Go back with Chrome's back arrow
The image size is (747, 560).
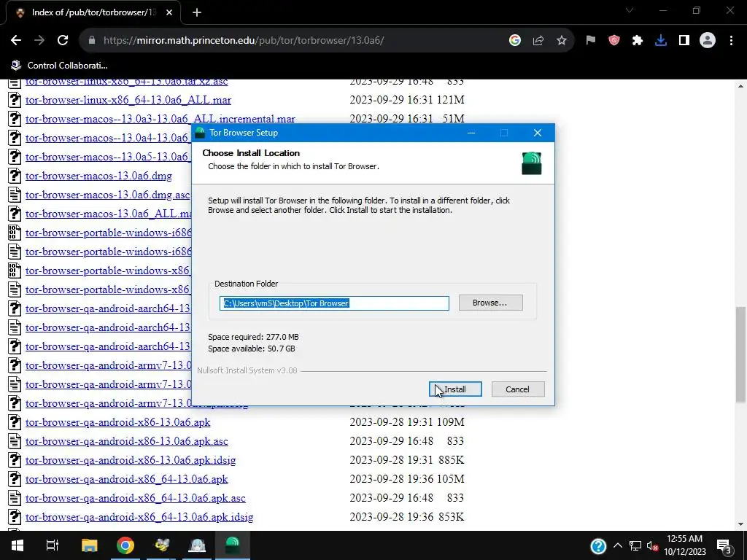pyautogui.click(x=16, y=41)
